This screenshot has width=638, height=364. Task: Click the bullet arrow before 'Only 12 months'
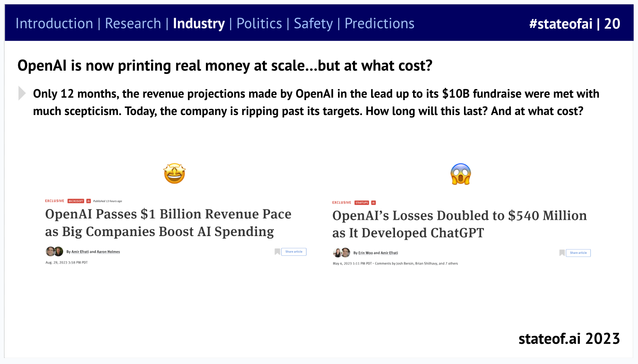pyautogui.click(x=22, y=93)
